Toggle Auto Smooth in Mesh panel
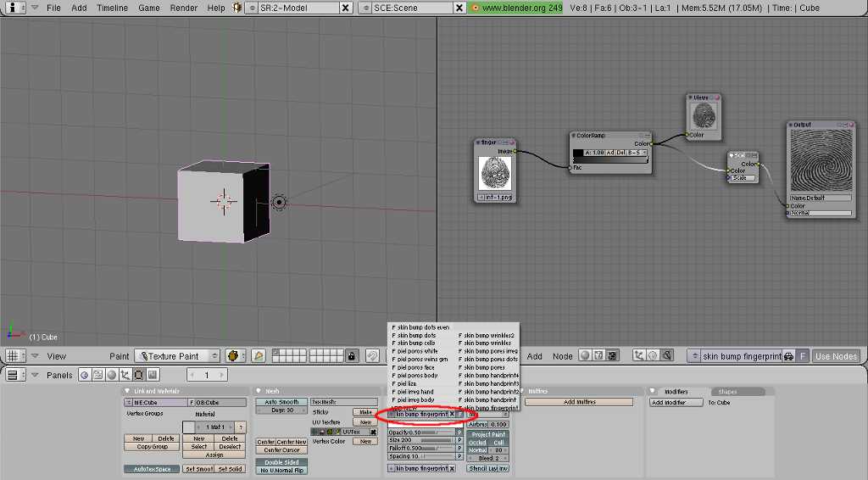868x480 pixels. pos(281,402)
